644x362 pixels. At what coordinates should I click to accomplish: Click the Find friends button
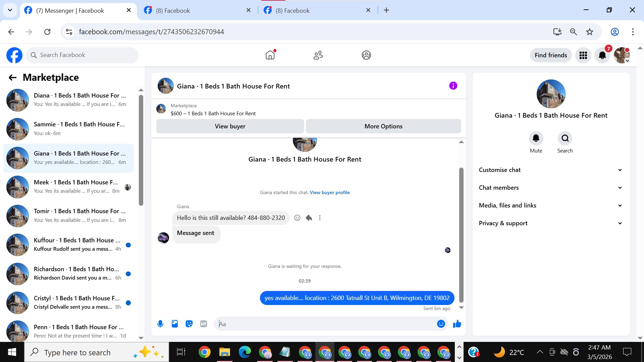point(551,55)
